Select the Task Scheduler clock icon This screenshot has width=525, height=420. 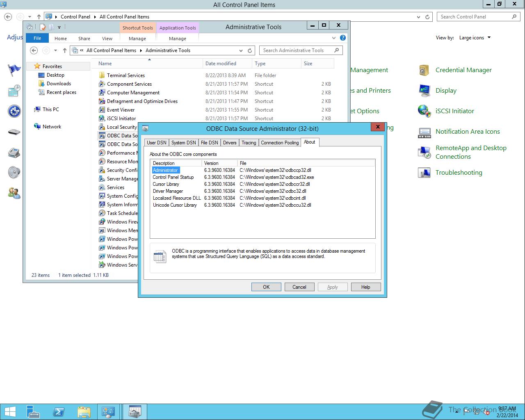click(102, 213)
